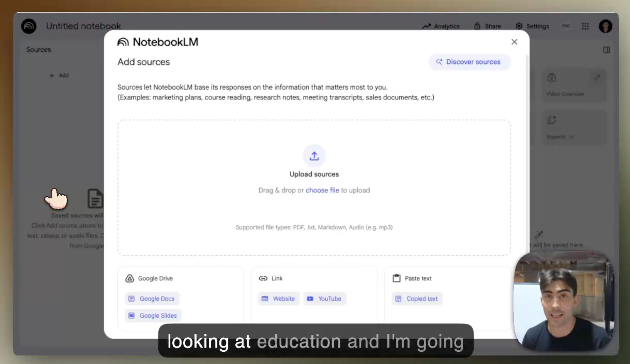This screenshot has width=630, height=364.
Task: Click the Video Overview card icon
Action: click(x=552, y=78)
